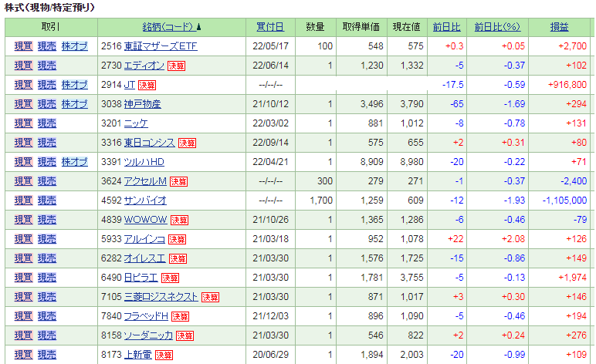Open stock page 神戸物産
The width and height of the screenshot is (596, 364).
(143, 104)
